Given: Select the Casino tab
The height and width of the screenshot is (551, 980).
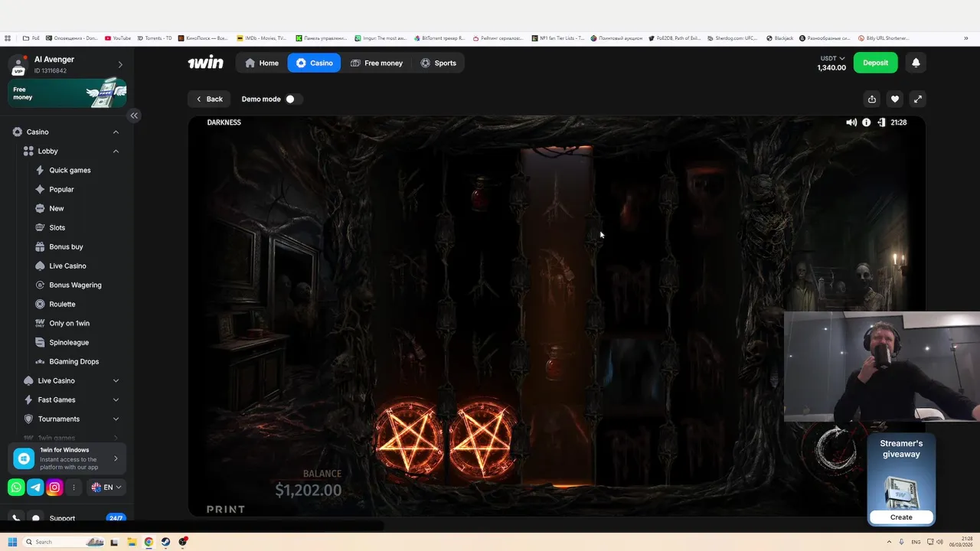Looking at the screenshot, I should click(x=315, y=63).
